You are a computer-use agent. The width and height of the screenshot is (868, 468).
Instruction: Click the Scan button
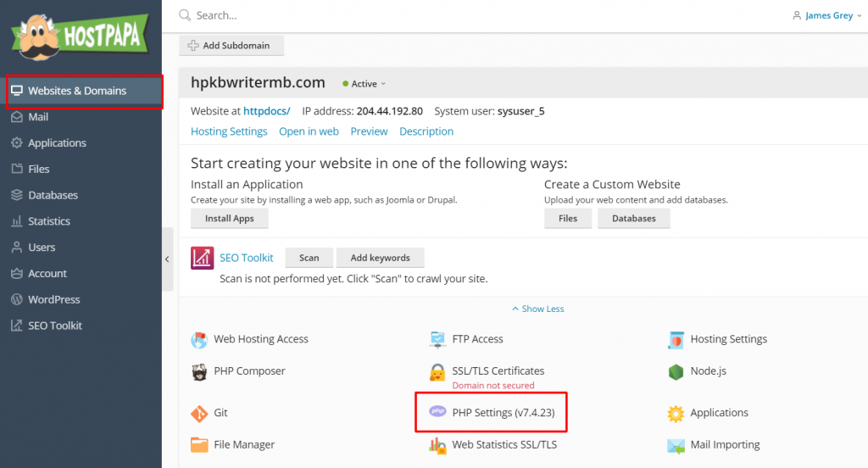coord(309,258)
